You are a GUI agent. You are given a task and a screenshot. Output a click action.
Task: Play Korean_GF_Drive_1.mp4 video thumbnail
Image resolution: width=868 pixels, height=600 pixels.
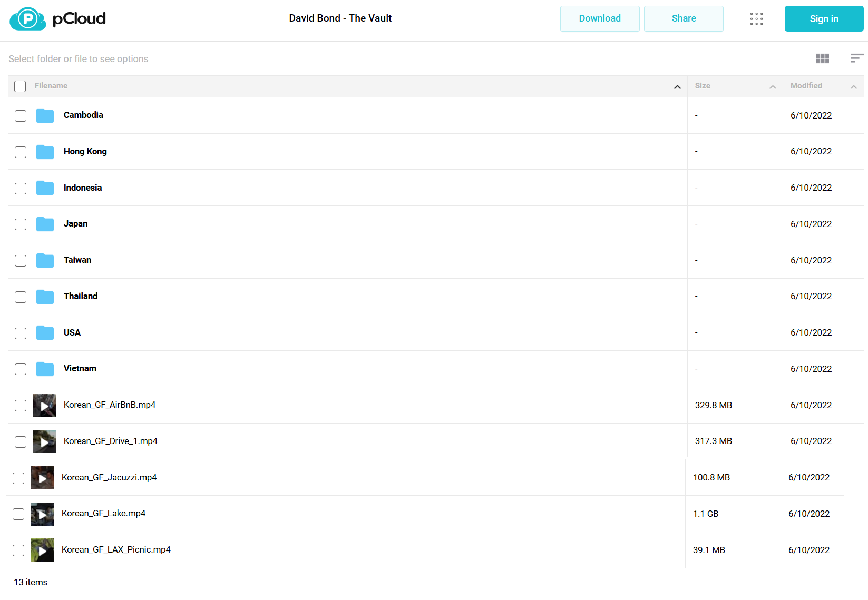point(45,441)
